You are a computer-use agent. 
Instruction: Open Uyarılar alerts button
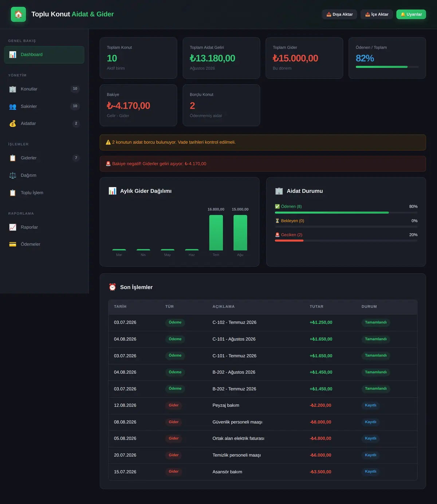click(411, 14)
